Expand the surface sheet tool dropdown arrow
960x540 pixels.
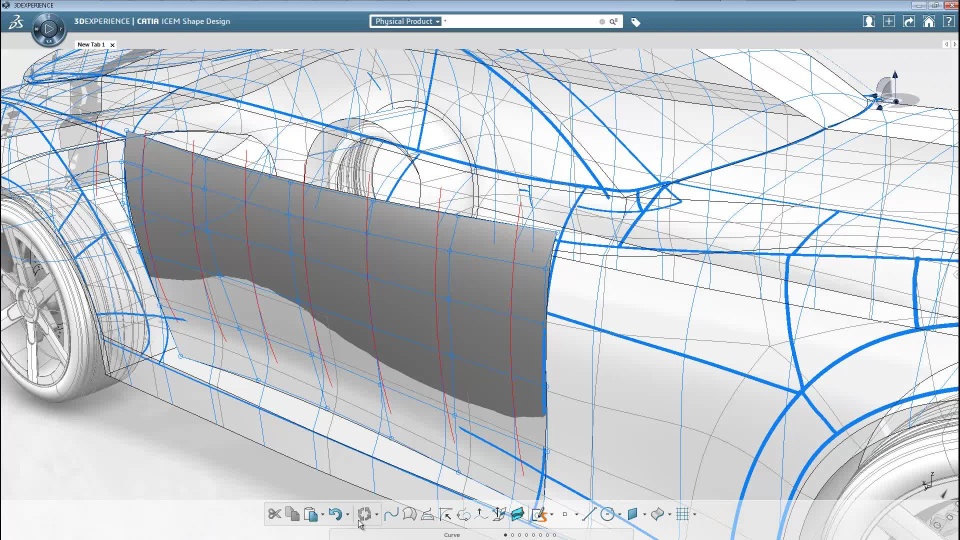pyautogui.click(x=670, y=514)
